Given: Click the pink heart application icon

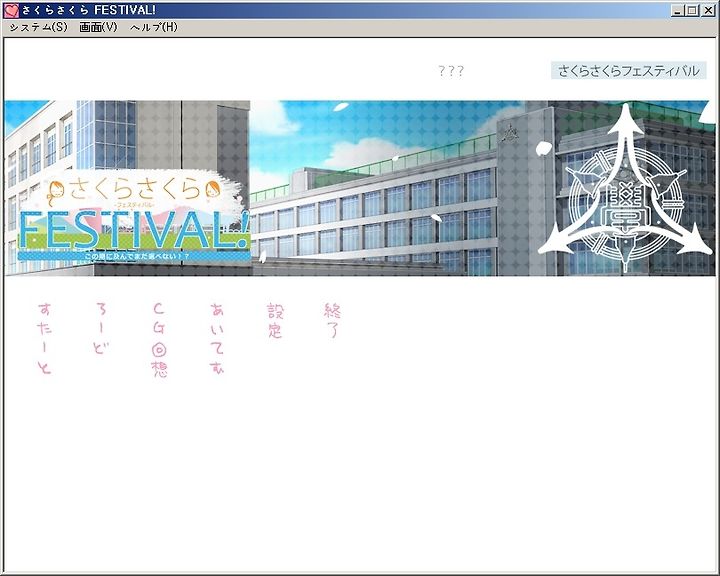Looking at the screenshot, I should 11,10.
